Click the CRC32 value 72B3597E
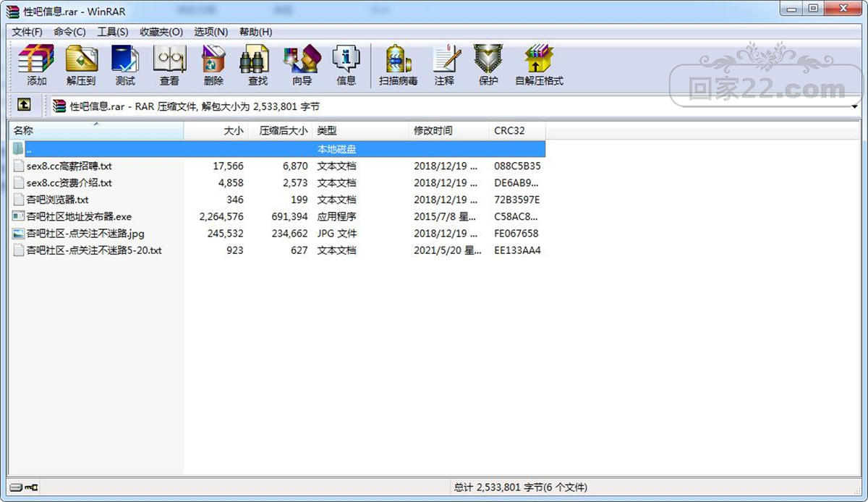 pyautogui.click(x=517, y=200)
